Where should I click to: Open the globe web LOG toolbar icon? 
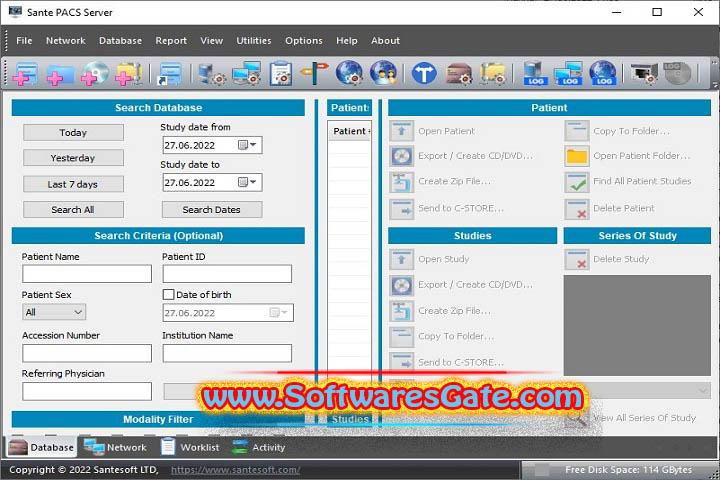point(602,73)
